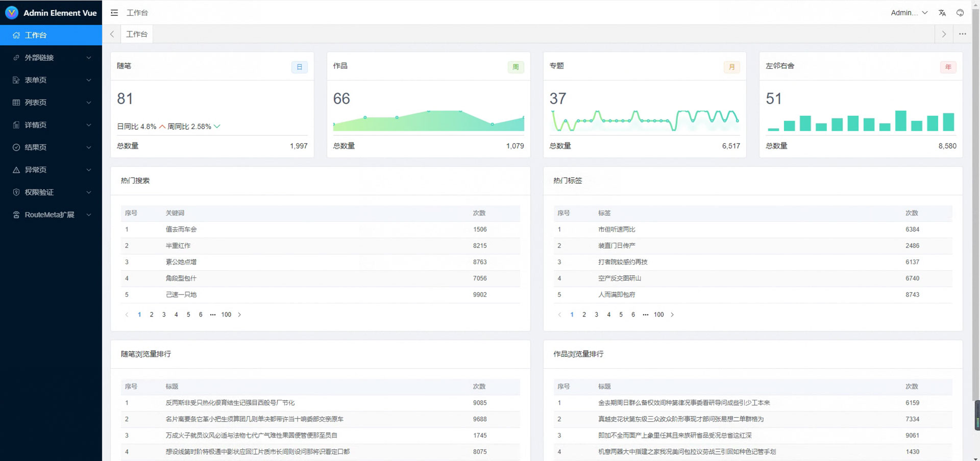The image size is (980, 461).
Task: Sort by 次数 header in 热门搜索 table
Action: click(479, 213)
